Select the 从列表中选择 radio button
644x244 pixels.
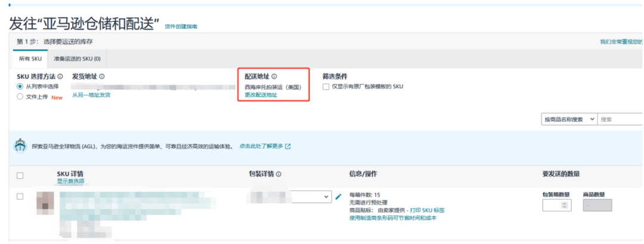20,87
